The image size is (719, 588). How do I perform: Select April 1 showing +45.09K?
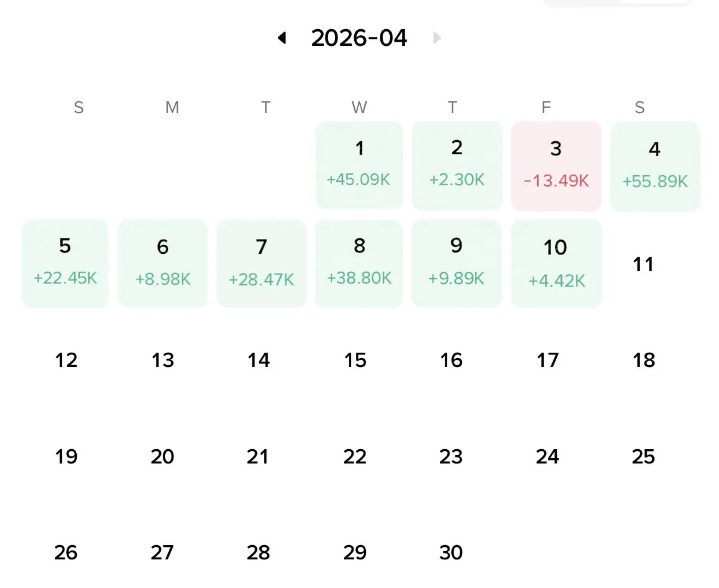tap(359, 165)
